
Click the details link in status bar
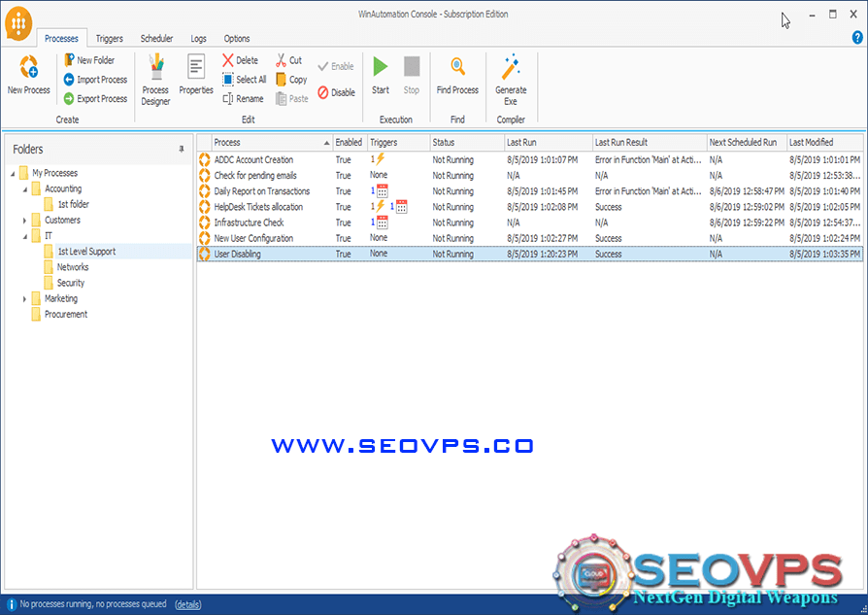tap(188, 604)
